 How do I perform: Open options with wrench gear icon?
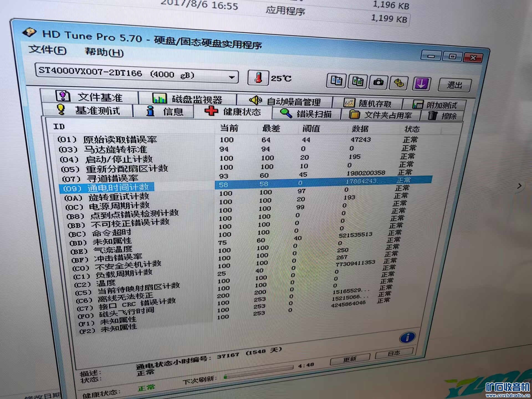coord(399,83)
